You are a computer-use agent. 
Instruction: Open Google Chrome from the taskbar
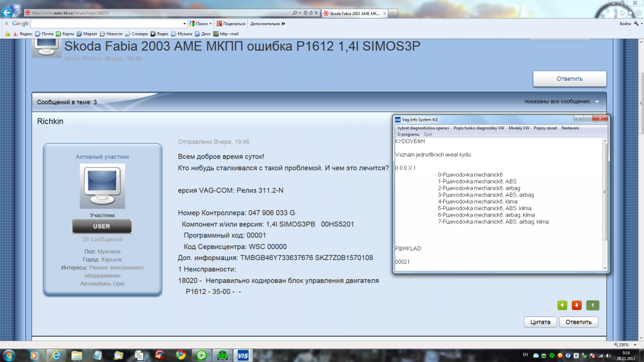[181, 355]
